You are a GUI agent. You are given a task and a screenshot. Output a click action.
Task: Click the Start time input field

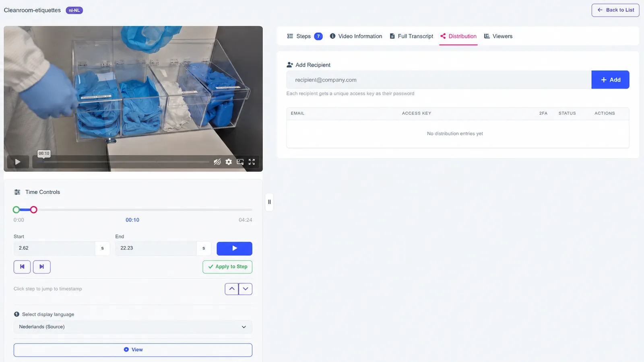(54, 248)
